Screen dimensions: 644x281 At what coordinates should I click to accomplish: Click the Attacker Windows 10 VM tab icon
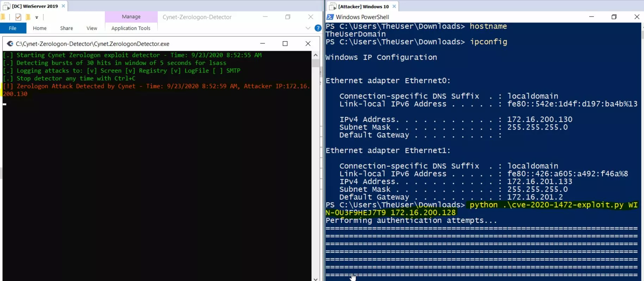point(332,6)
